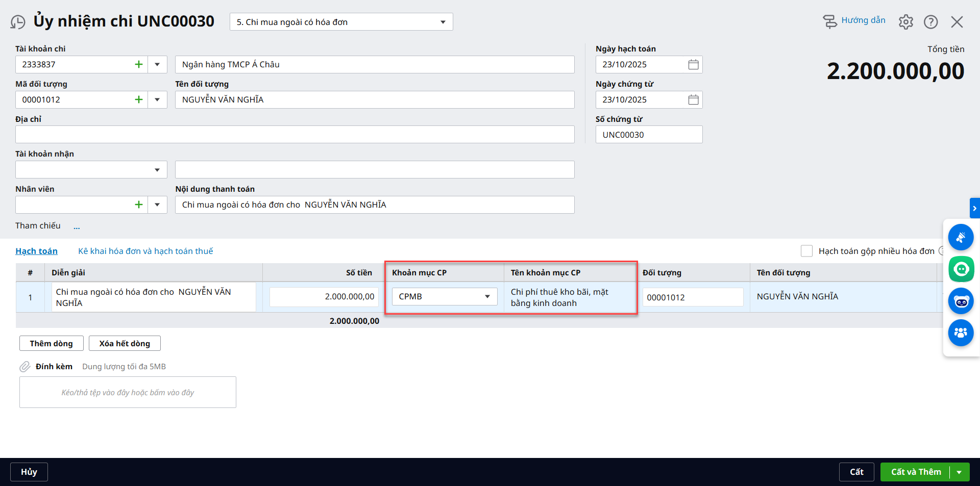Click the help question mark icon

tap(930, 22)
